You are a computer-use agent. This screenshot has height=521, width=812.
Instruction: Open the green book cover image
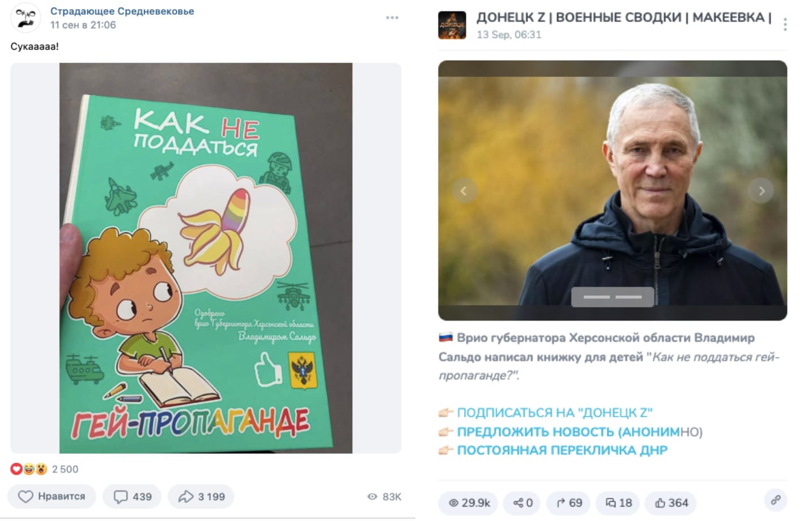tap(206, 258)
